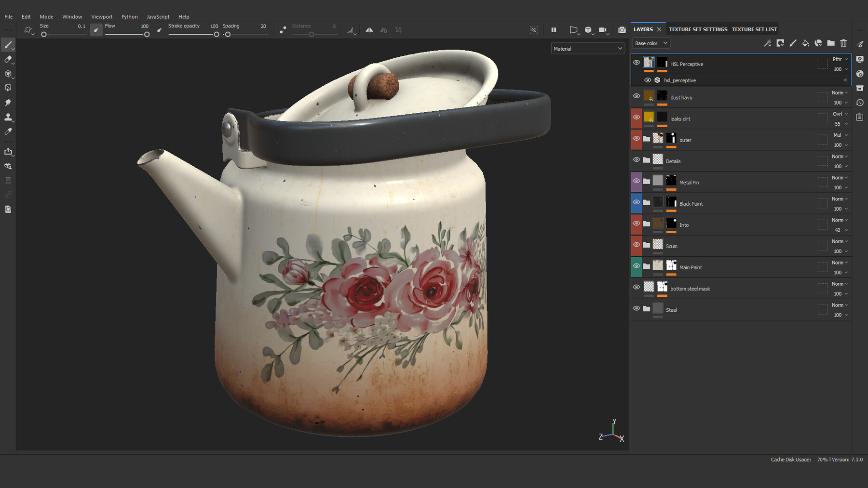Open the Material shading mode dropdown
This screenshot has width=868, height=488.
pos(587,48)
